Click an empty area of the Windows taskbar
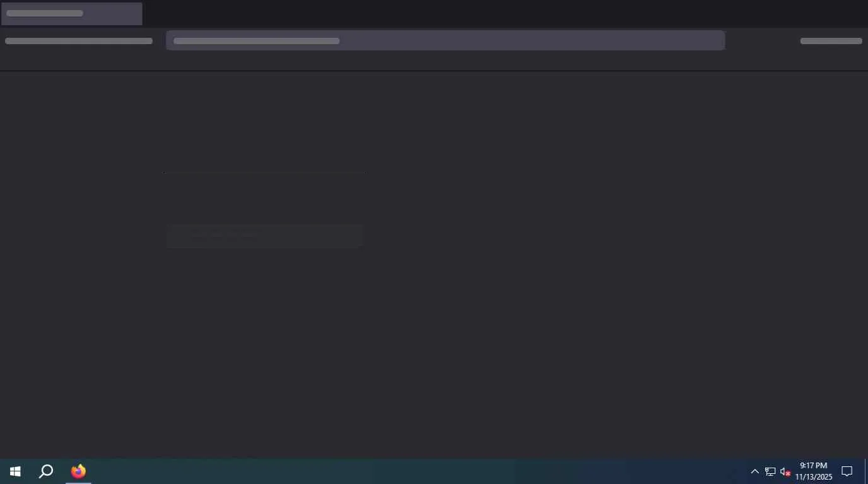Viewport: 868px width, 484px height. [416, 471]
